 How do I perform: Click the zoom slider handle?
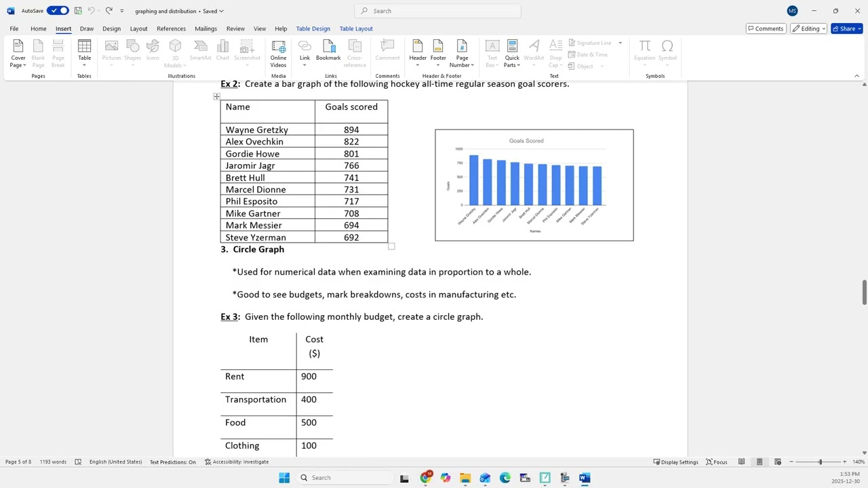tap(820, 462)
